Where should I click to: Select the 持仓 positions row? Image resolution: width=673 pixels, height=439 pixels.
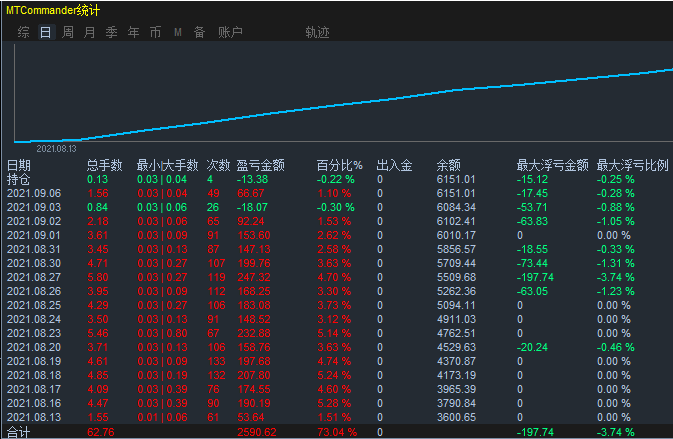pos(336,179)
